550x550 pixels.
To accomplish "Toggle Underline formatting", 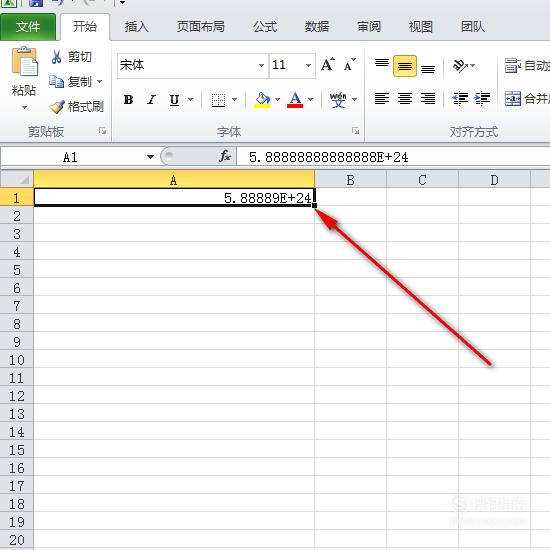I will (174, 100).
